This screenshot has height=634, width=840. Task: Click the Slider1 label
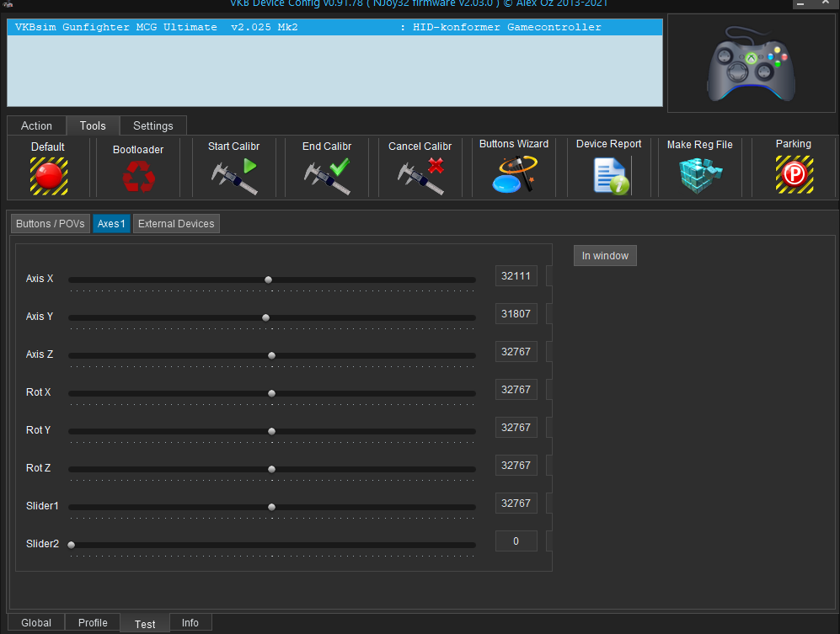42,506
